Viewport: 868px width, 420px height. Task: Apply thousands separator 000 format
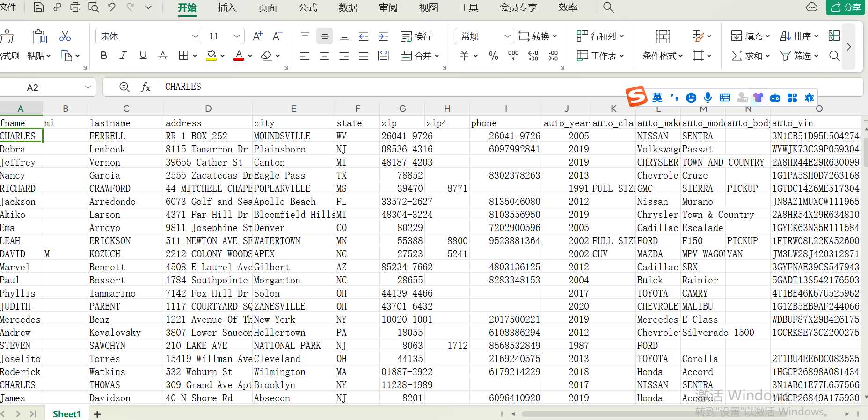tap(513, 56)
